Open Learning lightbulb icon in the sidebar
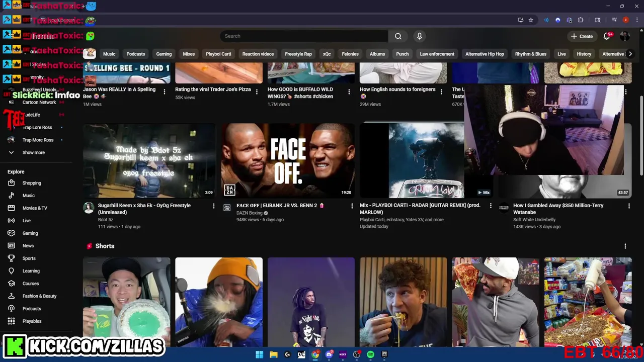Image resolution: width=644 pixels, height=362 pixels. point(11,271)
